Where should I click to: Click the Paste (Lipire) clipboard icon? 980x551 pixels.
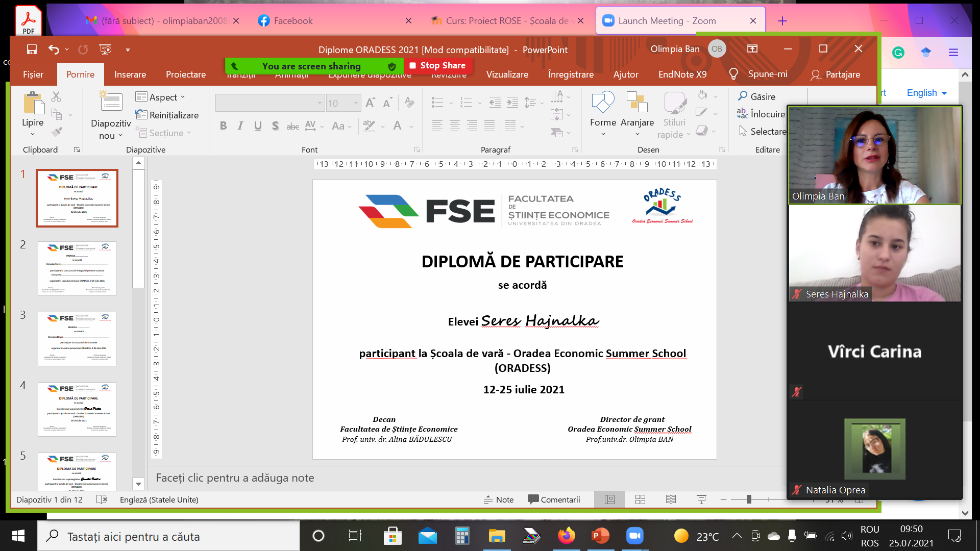(34, 103)
